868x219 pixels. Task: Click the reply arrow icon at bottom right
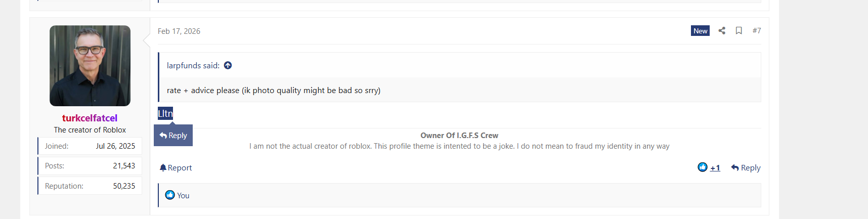(x=735, y=168)
